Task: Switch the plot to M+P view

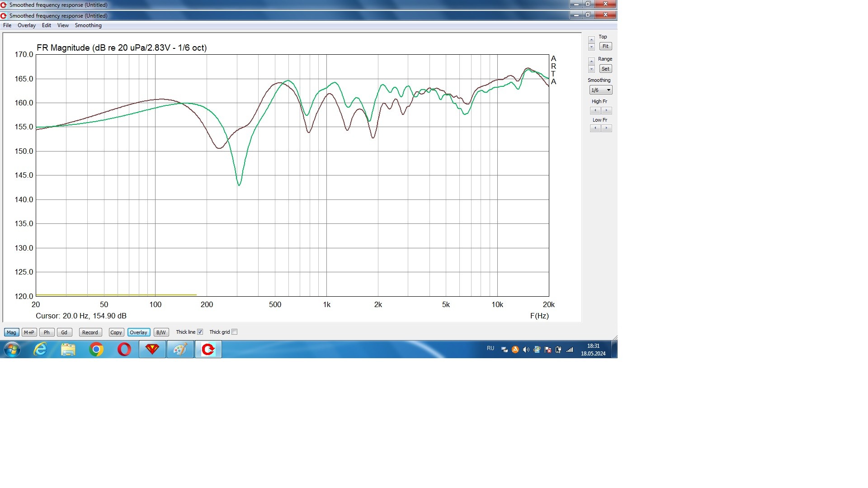Action: [x=29, y=332]
